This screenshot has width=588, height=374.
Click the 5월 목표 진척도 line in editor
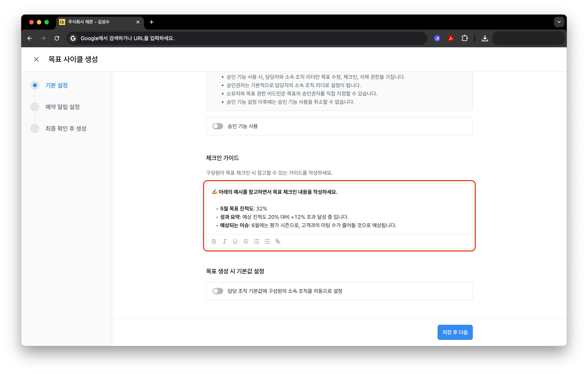coord(243,209)
